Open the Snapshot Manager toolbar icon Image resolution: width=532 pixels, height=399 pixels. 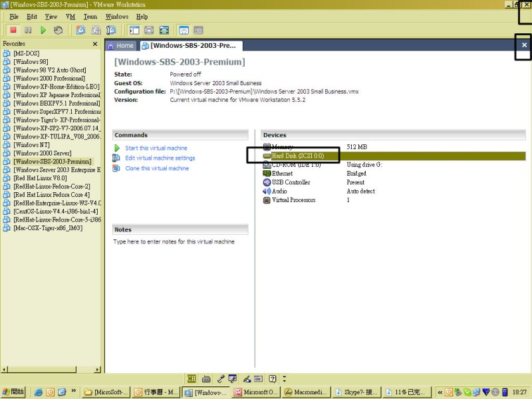(x=111, y=30)
